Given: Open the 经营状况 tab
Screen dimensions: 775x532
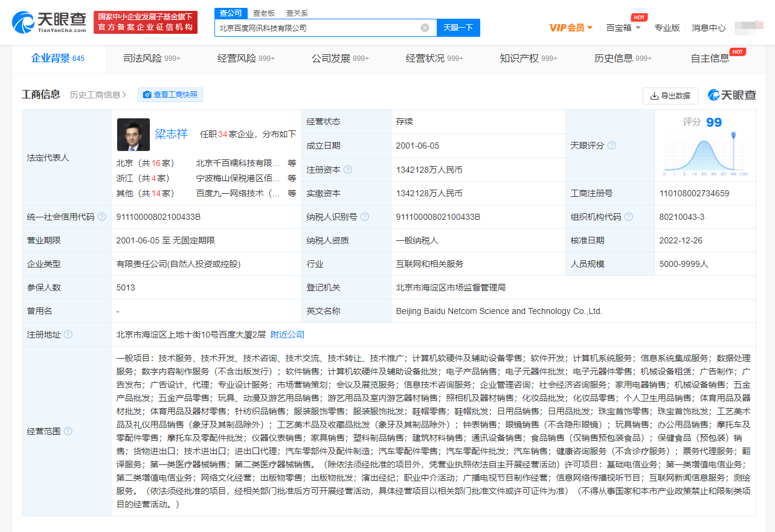Looking at the screenshot, I should click(434, 59).
